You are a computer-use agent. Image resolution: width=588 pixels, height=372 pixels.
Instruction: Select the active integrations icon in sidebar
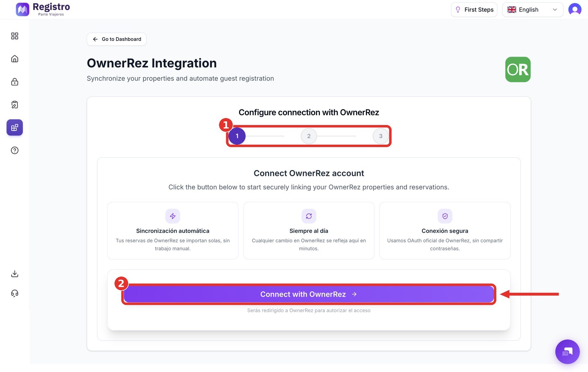15,127
